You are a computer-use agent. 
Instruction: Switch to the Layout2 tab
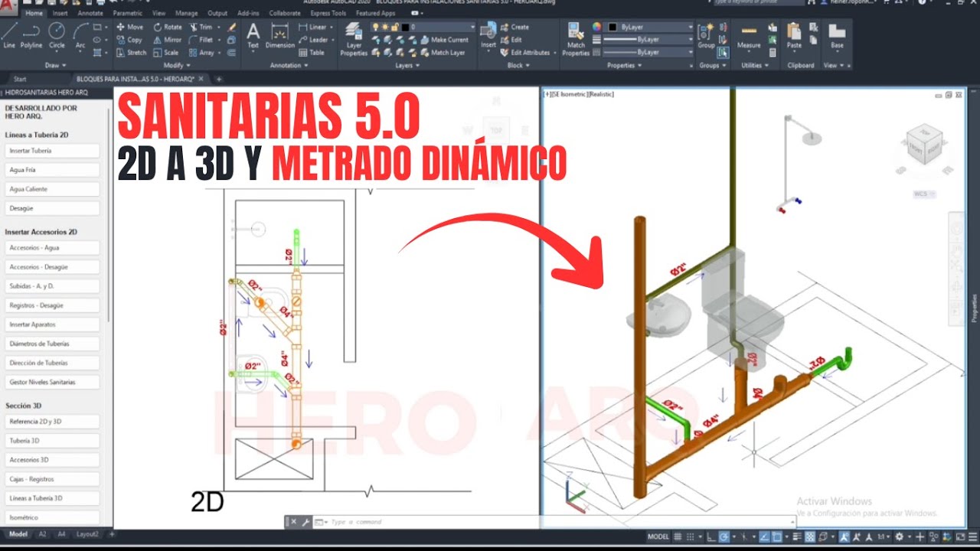[87, 534]
